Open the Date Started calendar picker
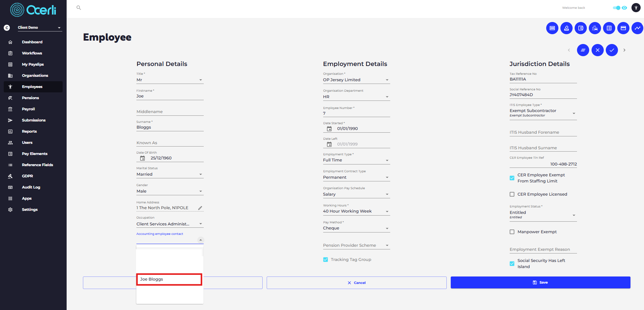644x310 pixels. pyautogui.click(x=329, y=129)
